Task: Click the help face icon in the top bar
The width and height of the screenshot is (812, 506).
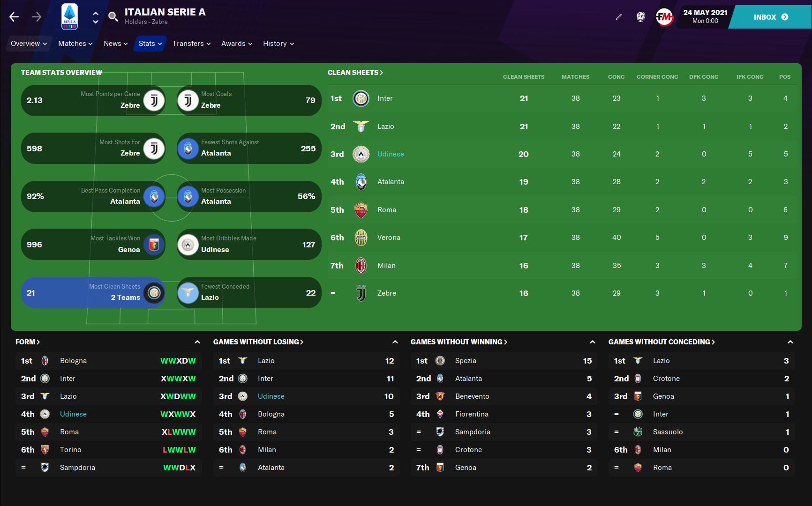Action: pyautogui.click(x=641, y=17)
